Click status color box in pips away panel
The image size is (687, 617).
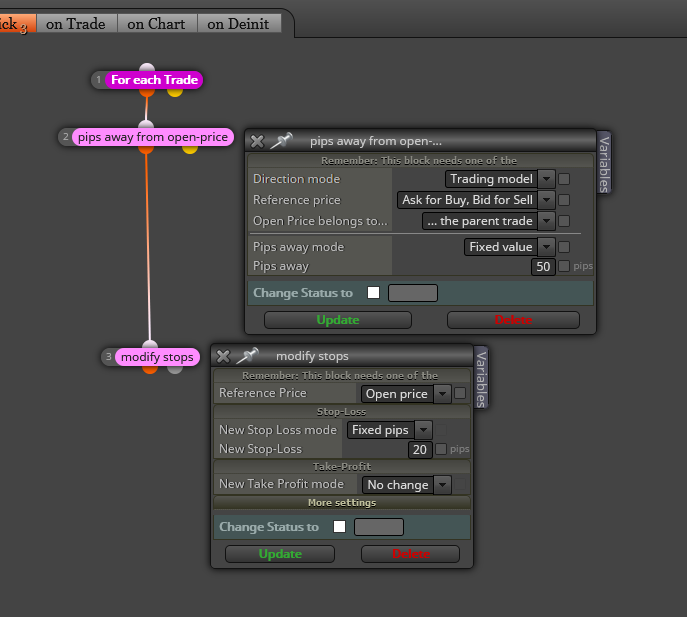413,293
